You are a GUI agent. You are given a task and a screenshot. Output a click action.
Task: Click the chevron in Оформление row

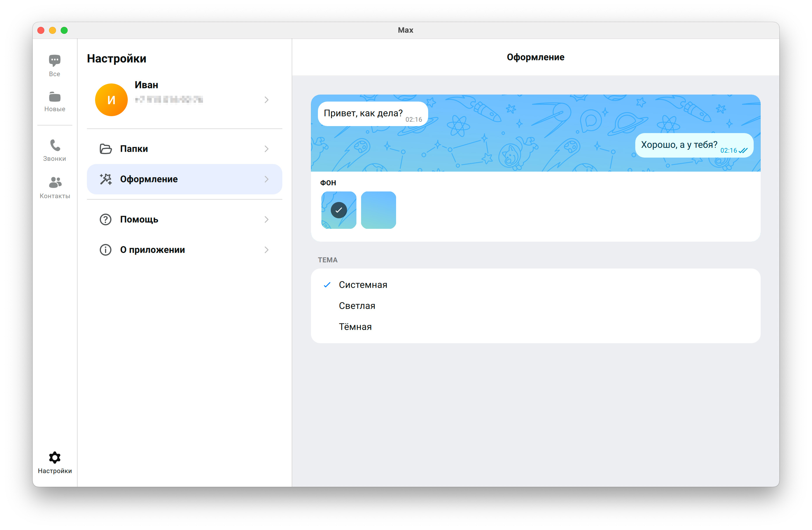pyautogui.click(x=267, y=179)
